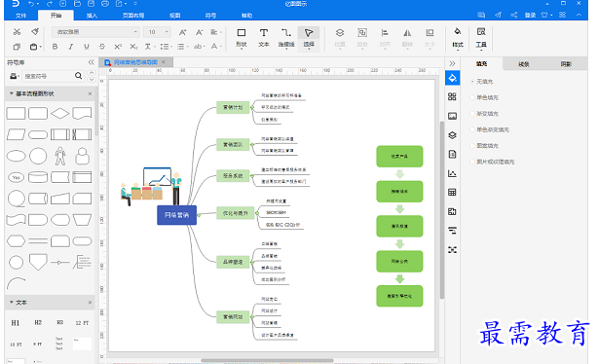Select 单色填充 solid fill option
This screenshot has width=598, height=364.
point(484,97)
